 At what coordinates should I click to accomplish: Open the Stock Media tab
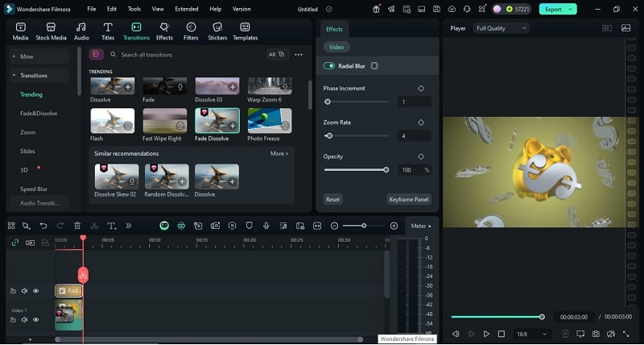coord(51,31)
